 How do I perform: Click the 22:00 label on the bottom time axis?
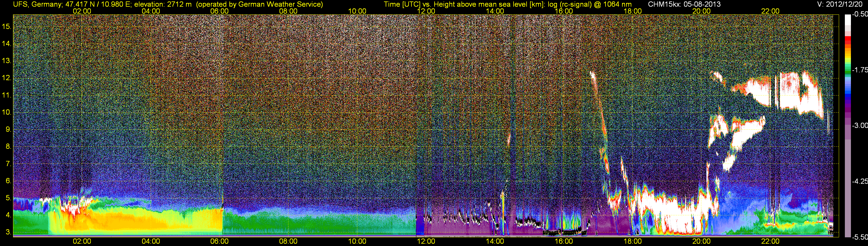pyautogui.click(x=770, y=241)
